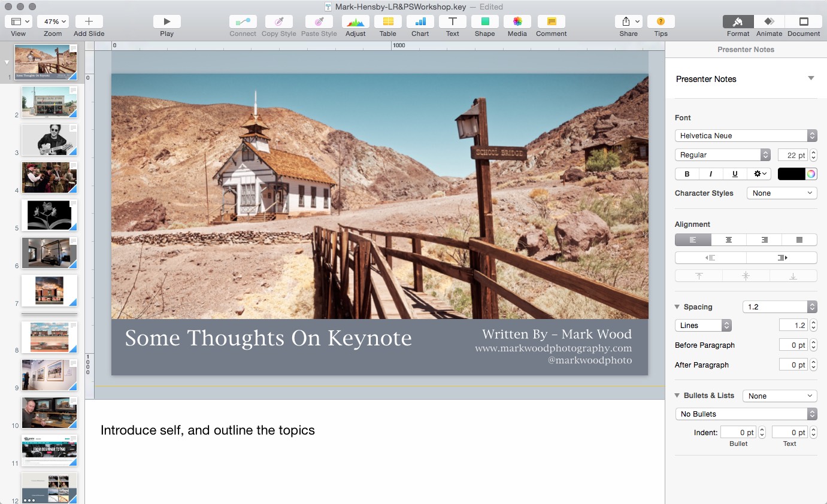Open the Animate inspector
Viewport: 827px width, 504px height.
770,22
